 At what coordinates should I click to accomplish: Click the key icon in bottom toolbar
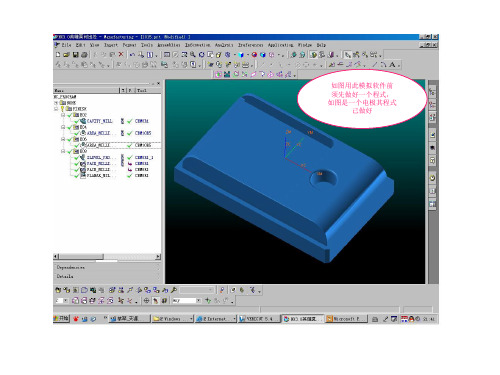(174, 290)
